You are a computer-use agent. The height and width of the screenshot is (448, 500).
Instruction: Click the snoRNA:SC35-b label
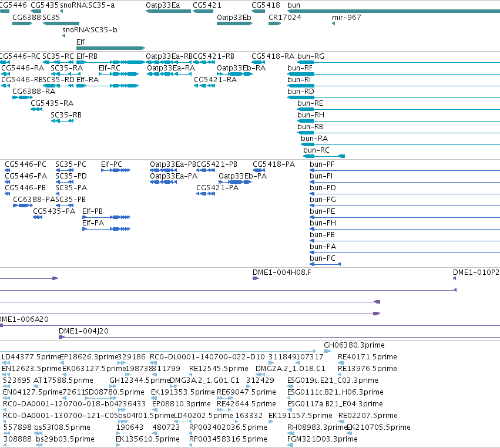(x=90, y=30)
